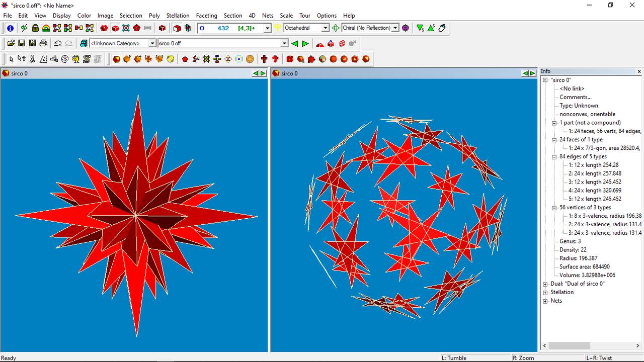Click right view's green left arrow button

[x=525, y=73]
